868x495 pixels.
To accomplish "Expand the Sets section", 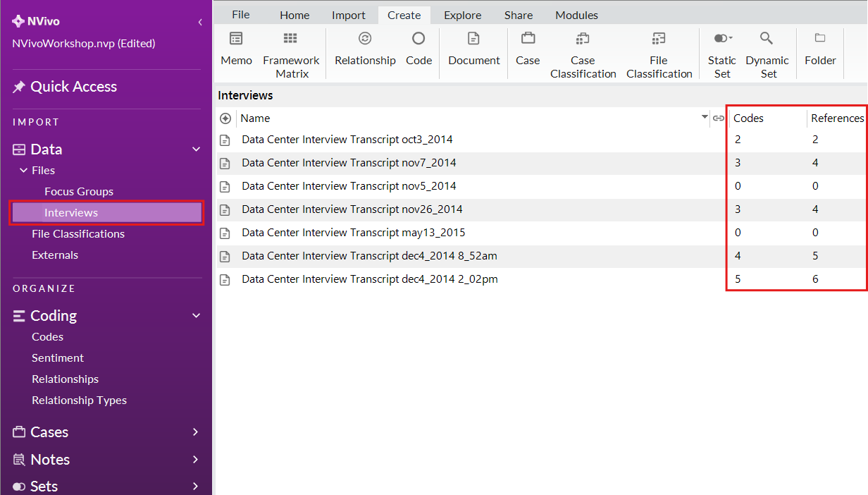I will 196,487.
